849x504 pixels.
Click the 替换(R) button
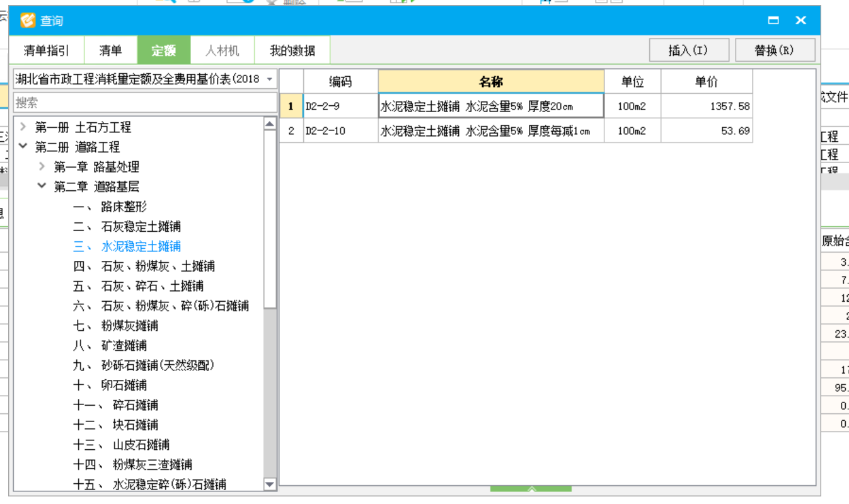coord(774,50)
